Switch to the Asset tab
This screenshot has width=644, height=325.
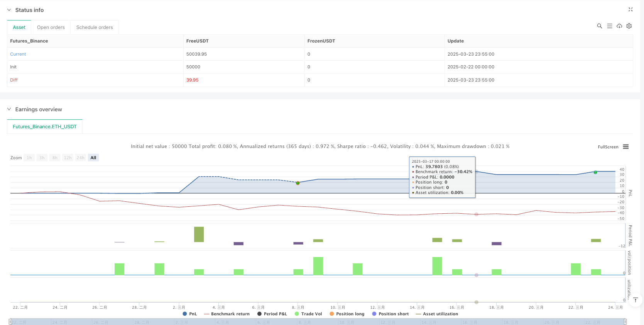click(19, 27)
